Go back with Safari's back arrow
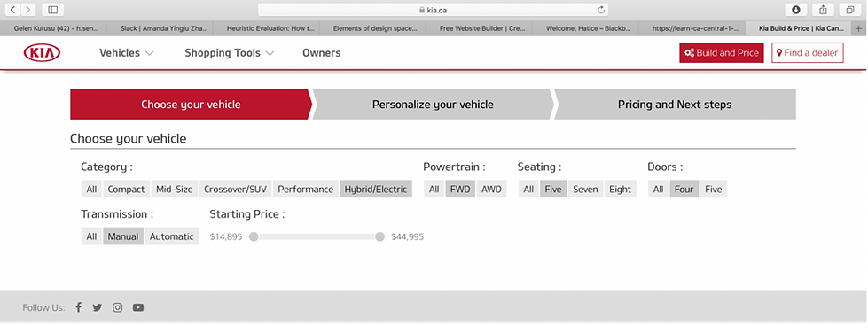 12,10
